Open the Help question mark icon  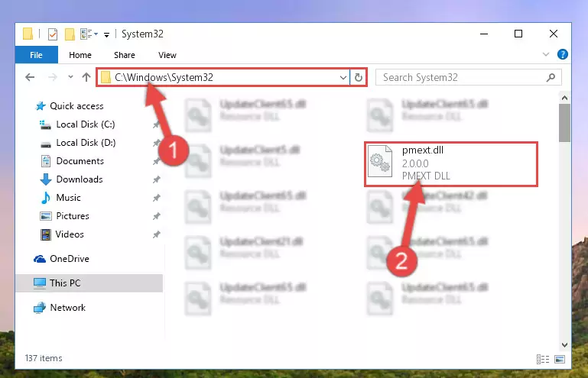pos(563,54)
